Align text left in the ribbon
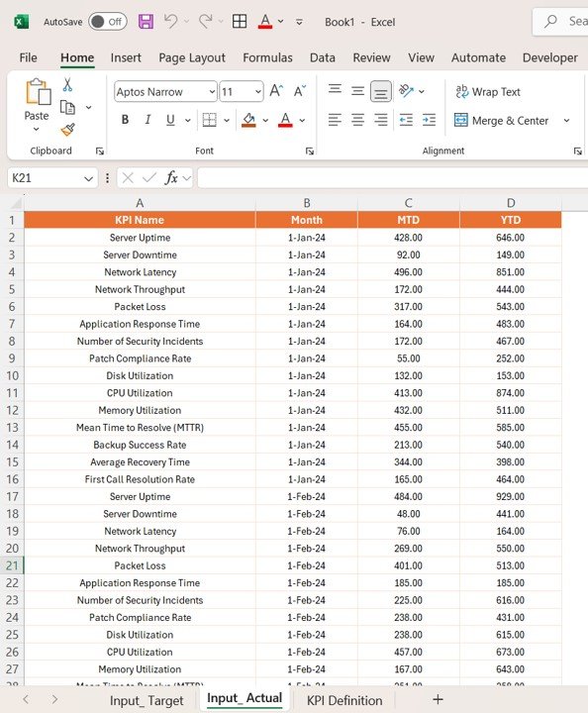588x713 pixels. 335,120
